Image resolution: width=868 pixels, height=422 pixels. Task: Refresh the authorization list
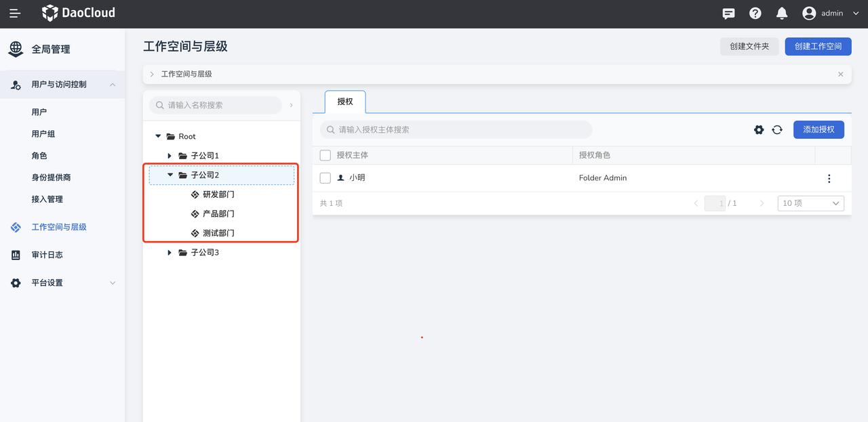tap(777, 129)
